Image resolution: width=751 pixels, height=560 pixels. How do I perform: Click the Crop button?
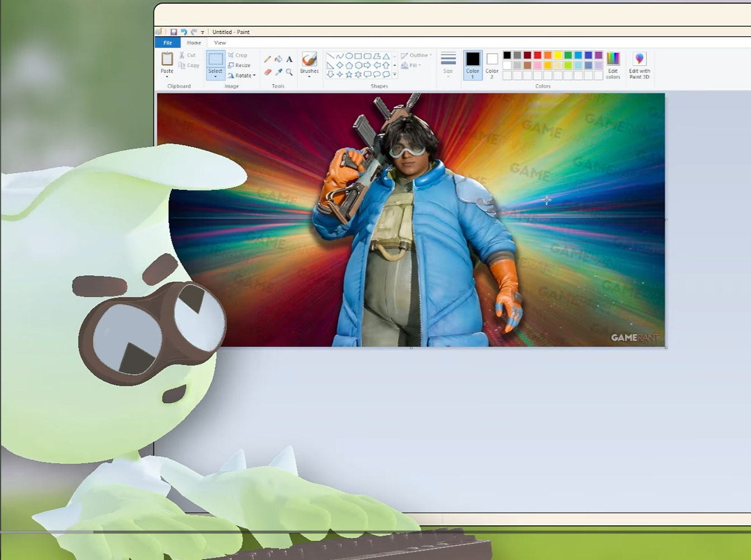pyautogui.click(x=237, y=55)
